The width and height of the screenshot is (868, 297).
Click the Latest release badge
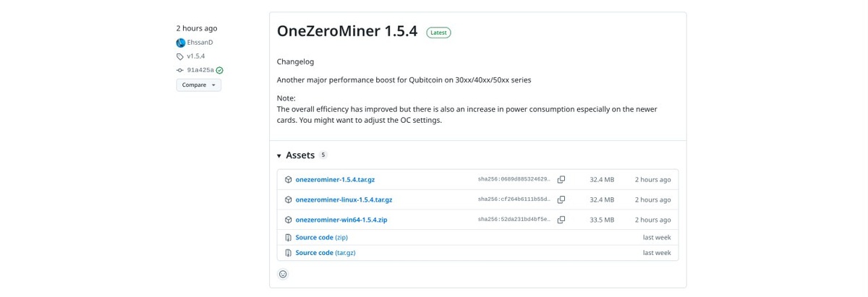click(x=438, y=33)
